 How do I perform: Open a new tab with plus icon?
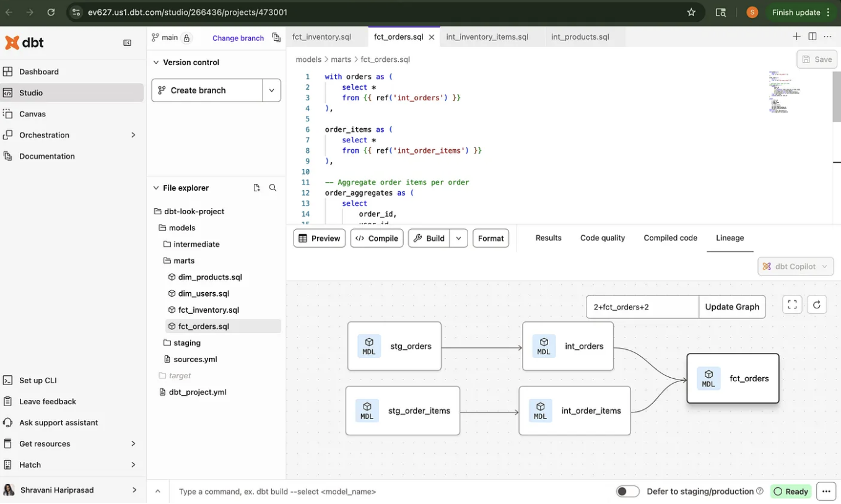pos(796,37)
